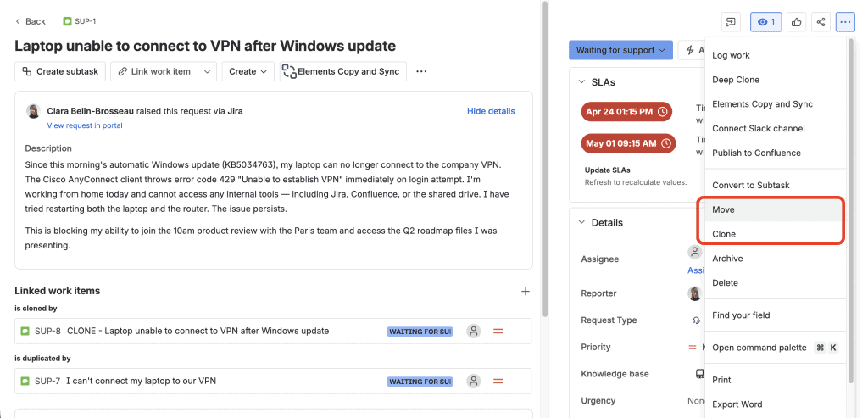Choose Elements Copy and Sync in menu
This screenshot has width=868, height=418.
776,104
